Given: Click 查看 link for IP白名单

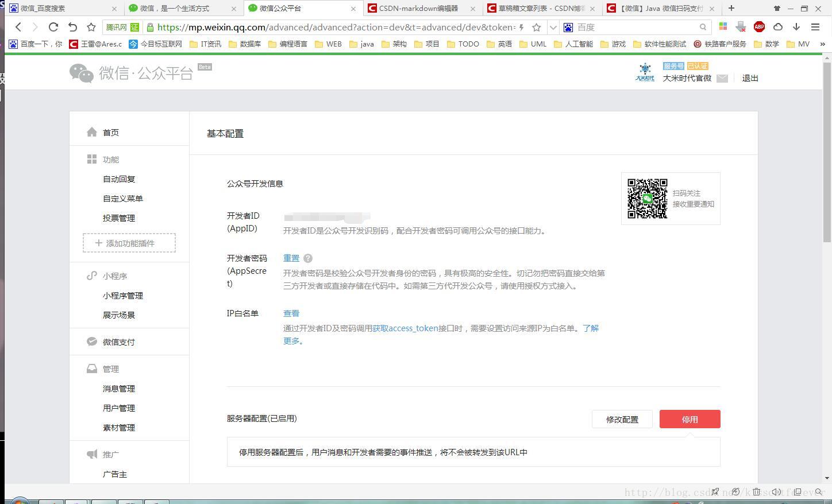Looking at the screenshot, I should pos(291,313).
